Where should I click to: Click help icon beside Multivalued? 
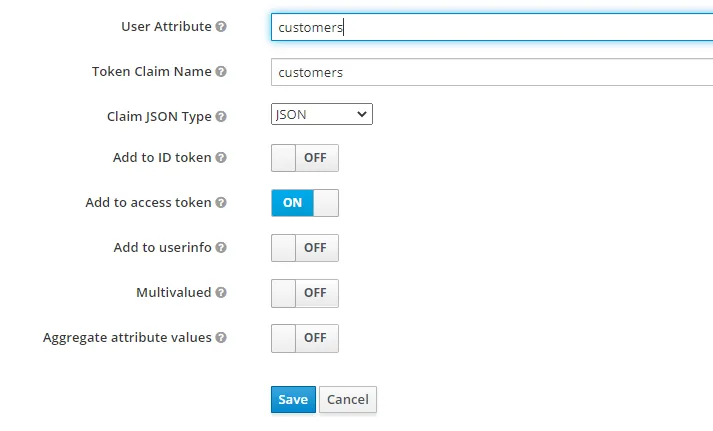(x=221, y=293)
